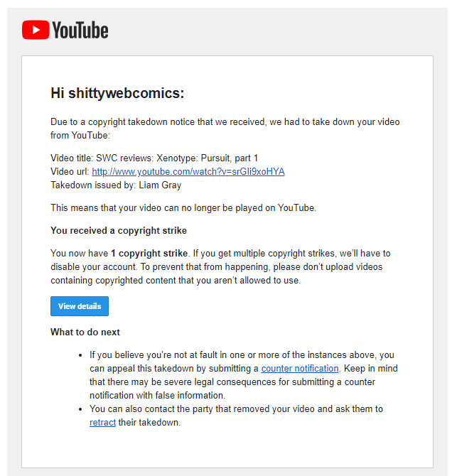
Task: Click the "Takedown issued by: Liam Gray" line
Action: pyautogui.click(x=116, y=185)
